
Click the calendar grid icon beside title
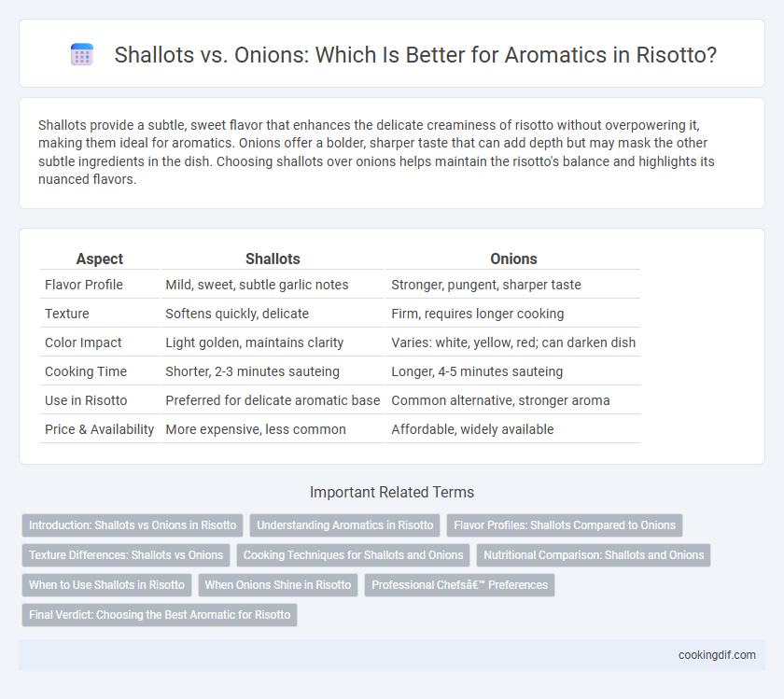[x=82, y=54]
